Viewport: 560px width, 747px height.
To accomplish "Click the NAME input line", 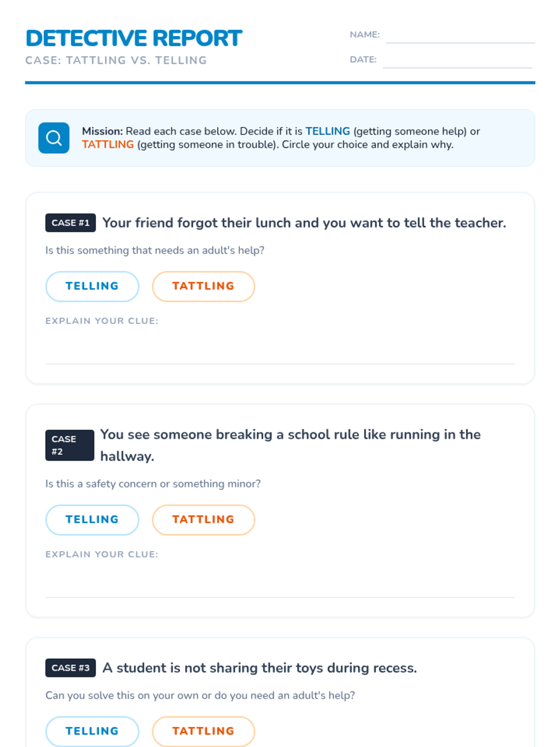I will 461,35.
